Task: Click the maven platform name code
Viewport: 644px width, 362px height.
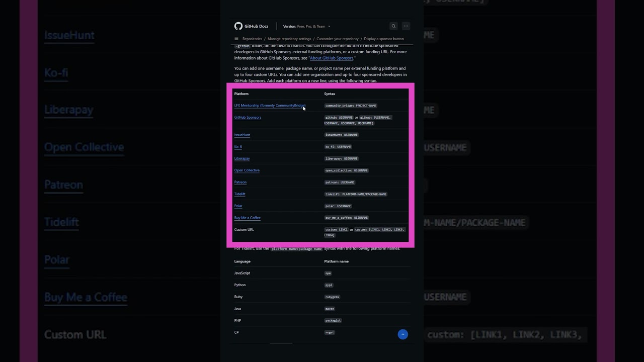Action: [x=330, y=309]
